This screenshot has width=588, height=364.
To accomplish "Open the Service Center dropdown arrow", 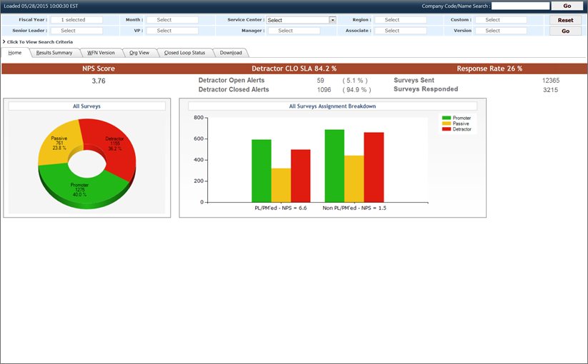I will (332, 20).
